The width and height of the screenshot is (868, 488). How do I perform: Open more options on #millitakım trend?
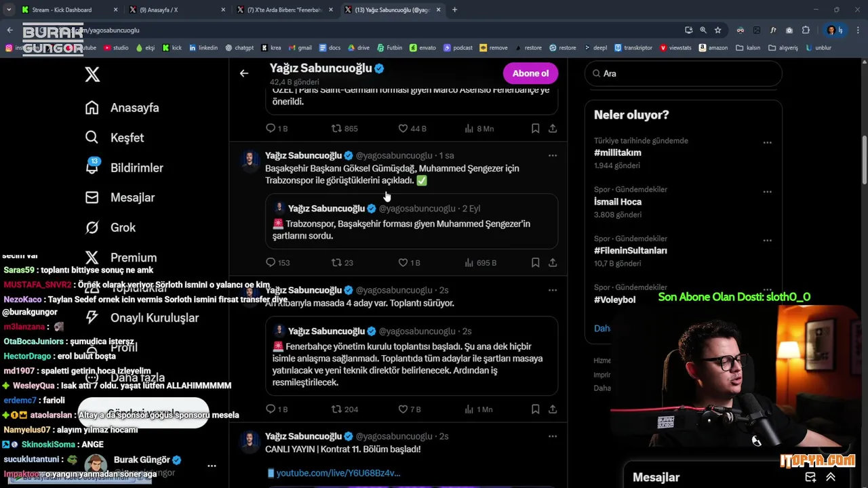coord(767,142)
